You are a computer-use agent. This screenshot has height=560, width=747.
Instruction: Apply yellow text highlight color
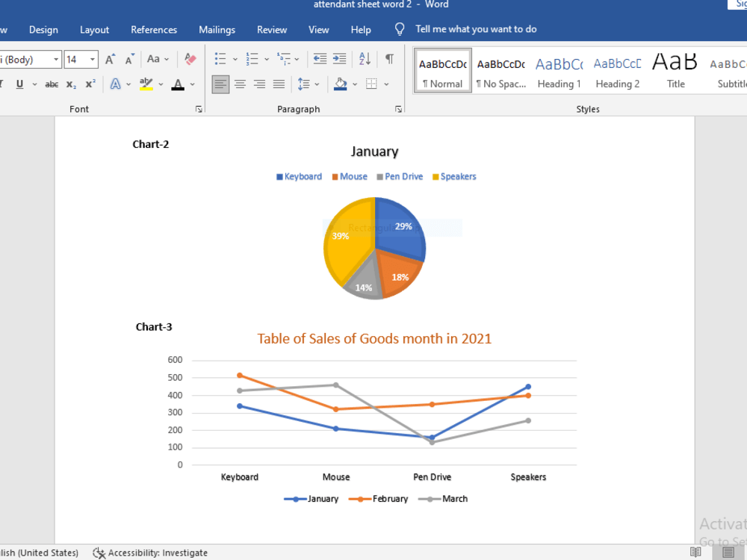coord(146,84)
